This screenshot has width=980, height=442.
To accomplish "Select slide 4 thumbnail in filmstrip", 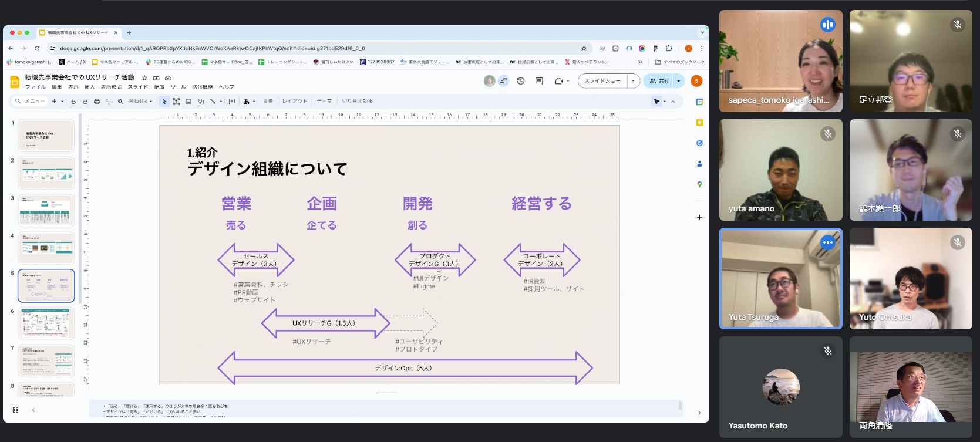I will pyautogui.click(x=46, y=248).
